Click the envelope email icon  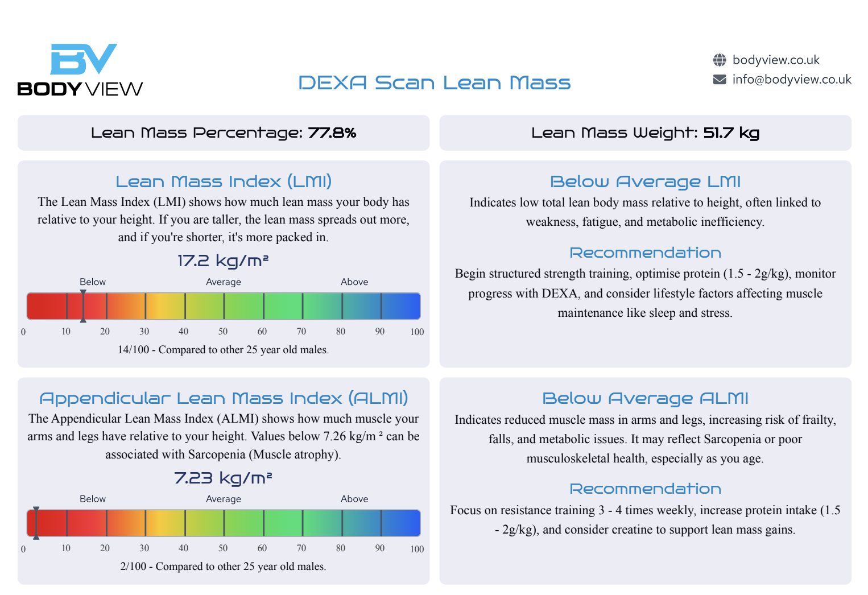[x=720, y=79]
